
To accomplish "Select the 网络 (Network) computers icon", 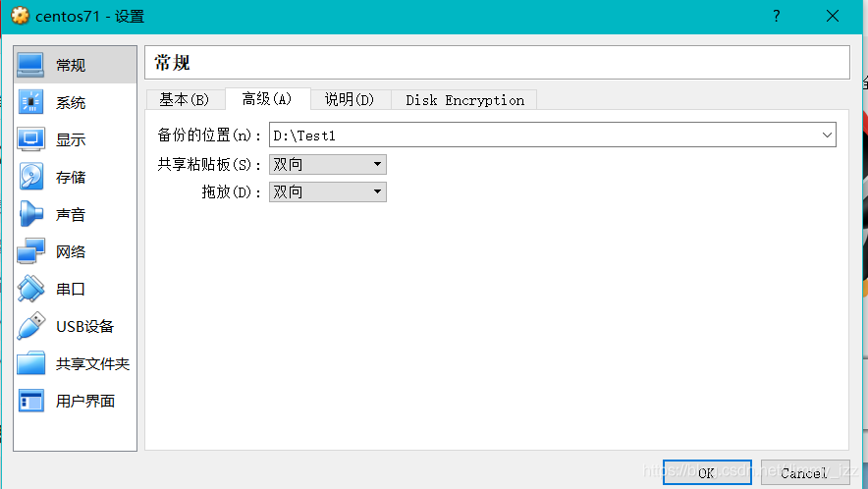I will 30,251.
